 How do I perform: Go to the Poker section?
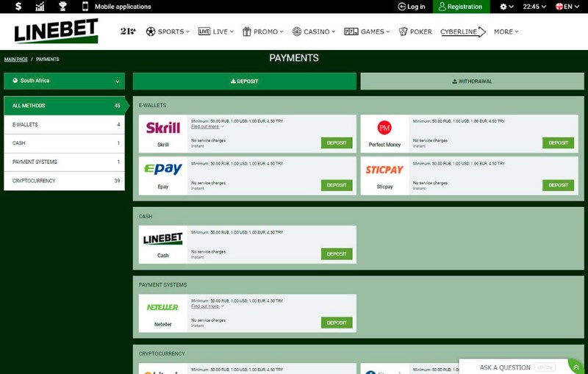point(415,32)
